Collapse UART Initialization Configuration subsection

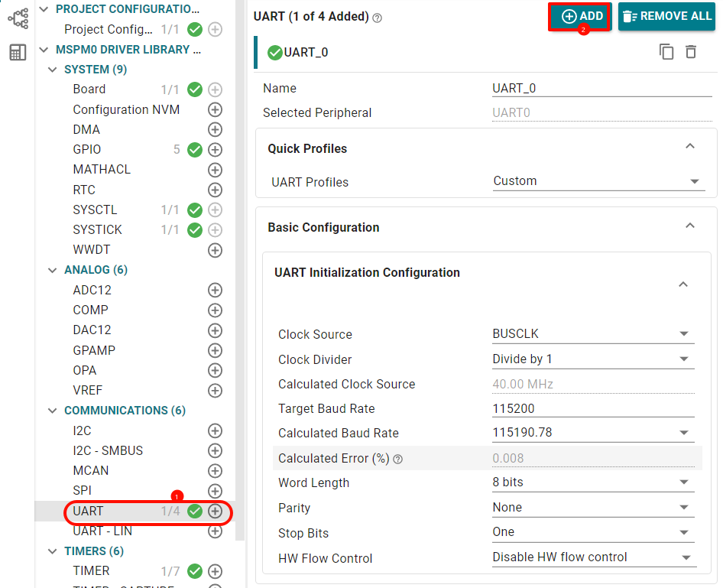[x=683, y=284]
